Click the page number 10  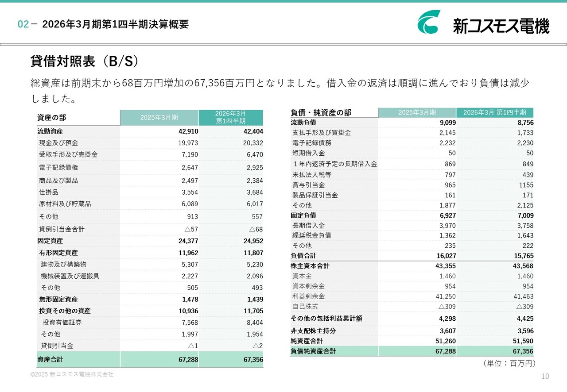[x=545, y=377]
